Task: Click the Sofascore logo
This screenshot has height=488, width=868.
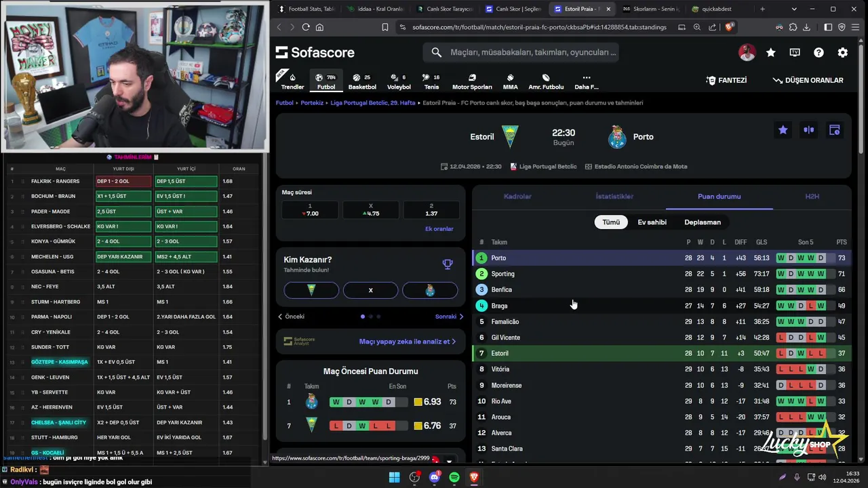Action: point(315,52)
